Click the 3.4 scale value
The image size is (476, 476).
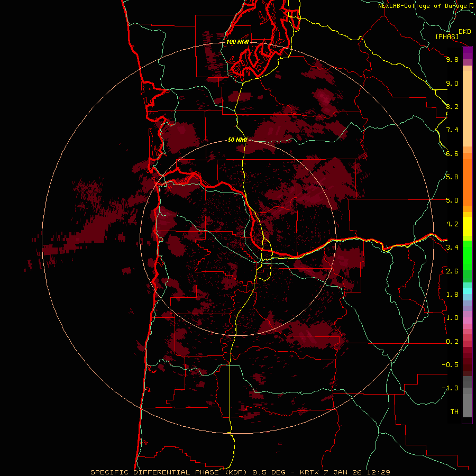coord(452,248)
